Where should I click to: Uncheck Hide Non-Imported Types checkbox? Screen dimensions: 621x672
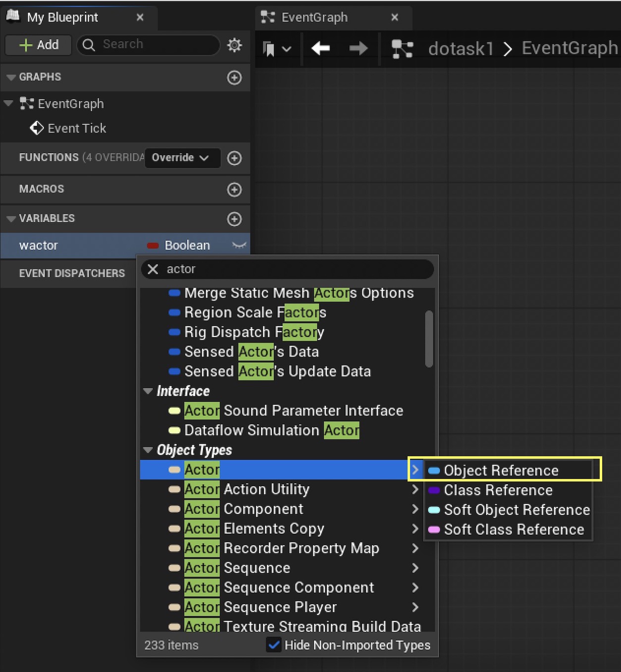click(x=273, y=645)
